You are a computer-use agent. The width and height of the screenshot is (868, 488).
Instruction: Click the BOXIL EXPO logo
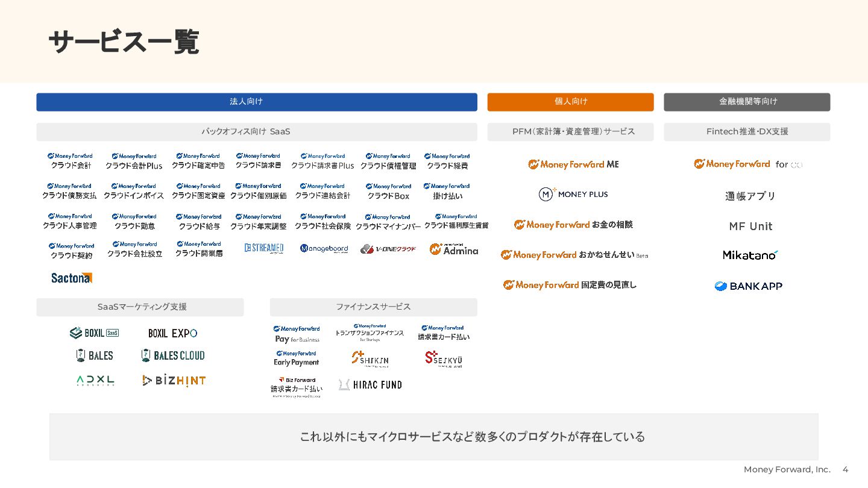[x=173, y=333]
